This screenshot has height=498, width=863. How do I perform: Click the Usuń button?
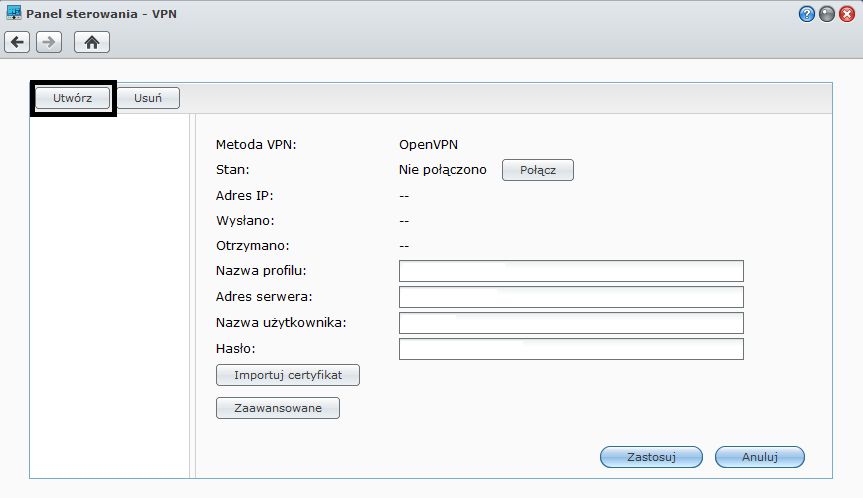(148, 98)
